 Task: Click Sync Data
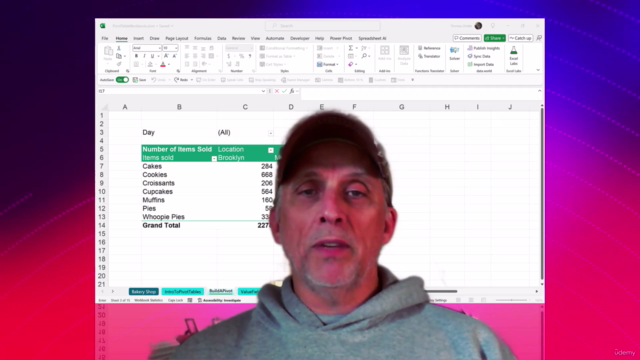(x=479, y=56)
